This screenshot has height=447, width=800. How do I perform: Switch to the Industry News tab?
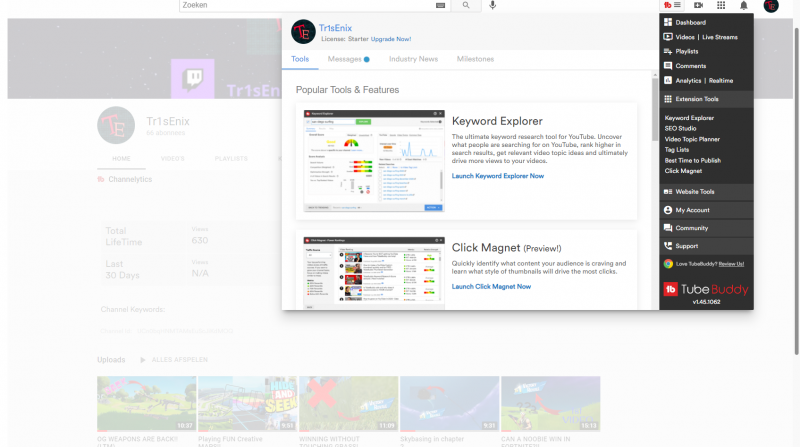[413, 59]
